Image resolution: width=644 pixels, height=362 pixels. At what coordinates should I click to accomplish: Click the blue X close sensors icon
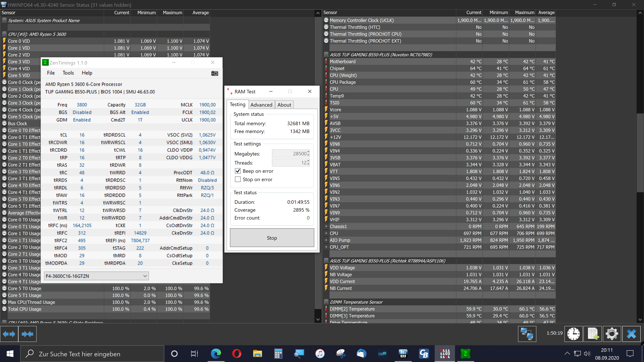pos(631,334)
